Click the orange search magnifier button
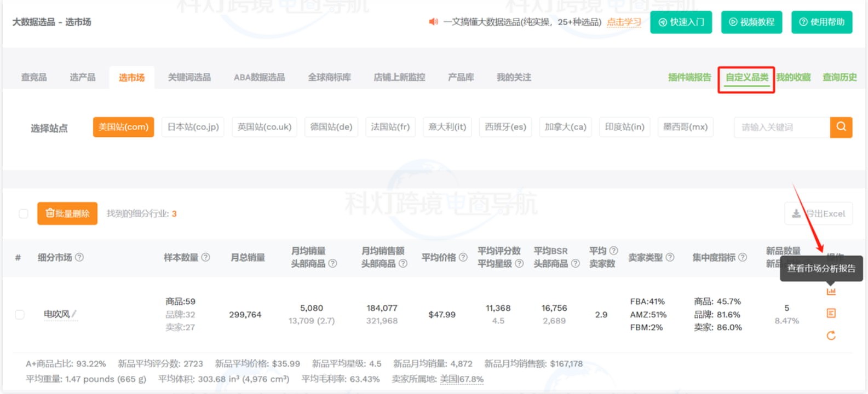 [841, 127]
